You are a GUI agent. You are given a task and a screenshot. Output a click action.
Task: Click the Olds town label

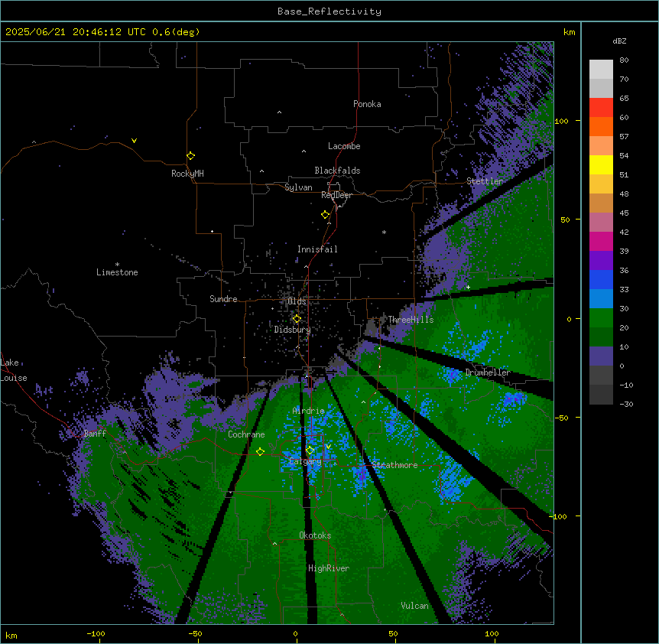(297, 301)
